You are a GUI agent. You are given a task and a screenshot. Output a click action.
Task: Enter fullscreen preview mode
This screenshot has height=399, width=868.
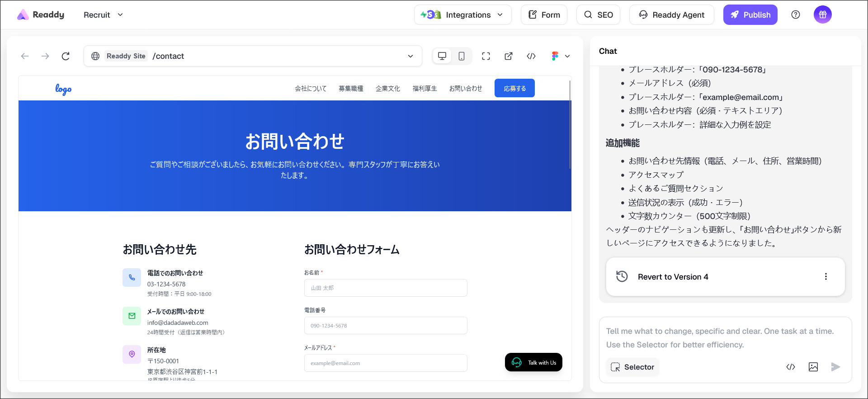pos(486,56)
